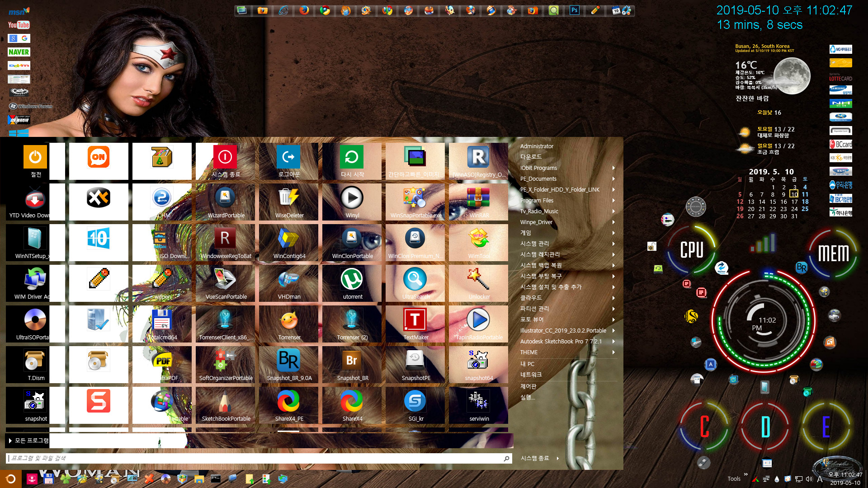Launch WizardPortable tile
This screenshot has height=488, width=868.
coord(225,202)
